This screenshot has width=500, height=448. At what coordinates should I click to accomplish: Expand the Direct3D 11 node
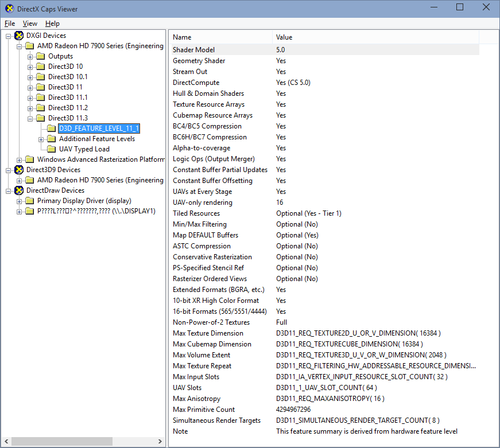30,88
